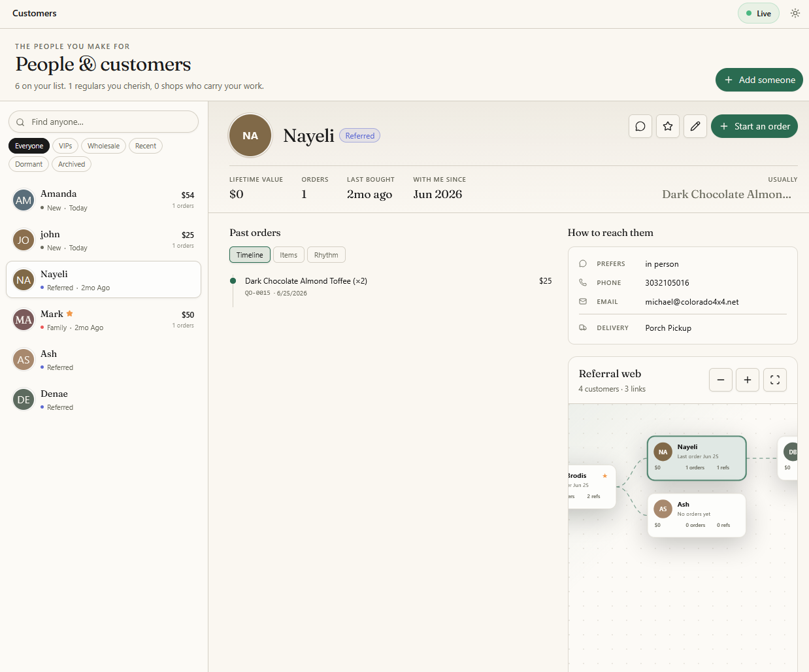Screen dimensions: 809x672
Task: Expand referral web to fullscreen
Action: [x=775, y=380]
